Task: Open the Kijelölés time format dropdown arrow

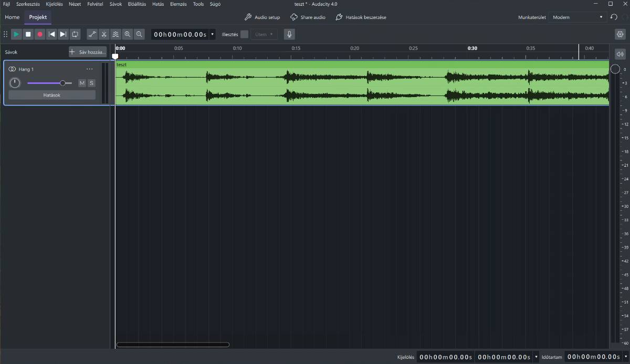Action: (x=536, y=357)
